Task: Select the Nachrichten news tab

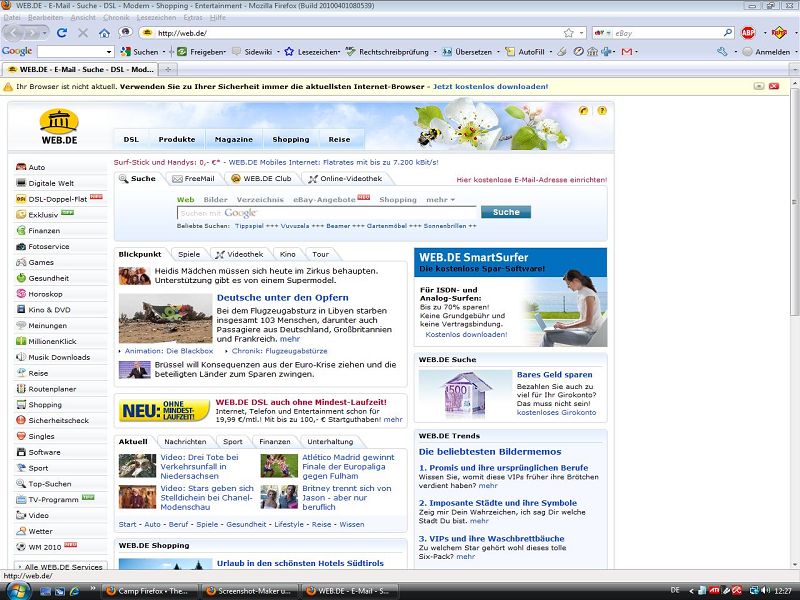Action: pos(185,441)
